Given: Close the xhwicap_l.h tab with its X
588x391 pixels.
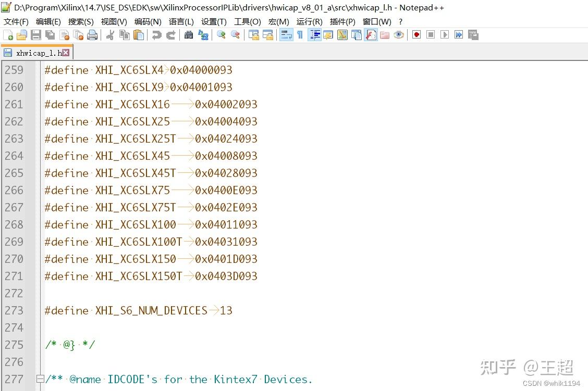Looking at the screenshot, I should pyautogui.click(x=66, y=53).
